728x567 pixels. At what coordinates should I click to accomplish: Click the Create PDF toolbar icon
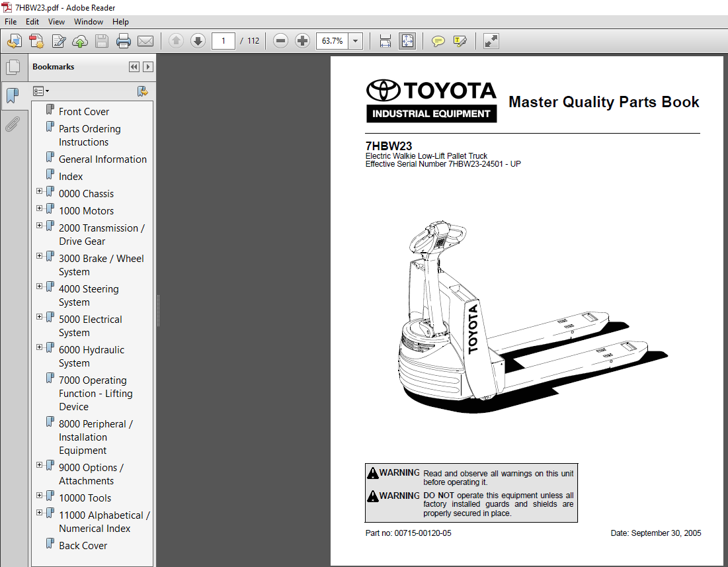[36, 41]
